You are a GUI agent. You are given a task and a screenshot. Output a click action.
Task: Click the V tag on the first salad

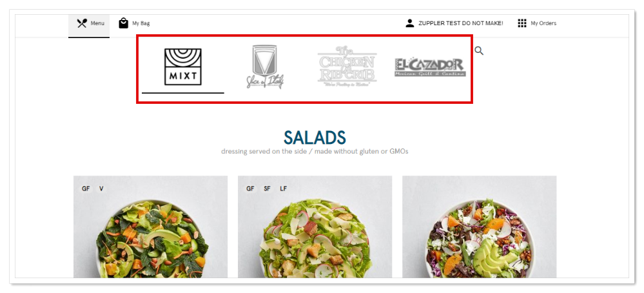(x=101, y=188)
